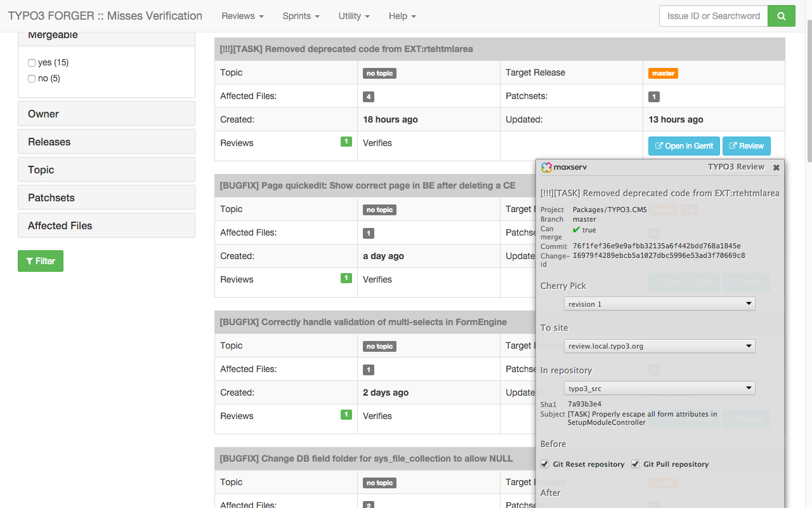Click Open in Gerrit for rtehtmlarea task
This screenshot has height=508, width=812.
684,146
